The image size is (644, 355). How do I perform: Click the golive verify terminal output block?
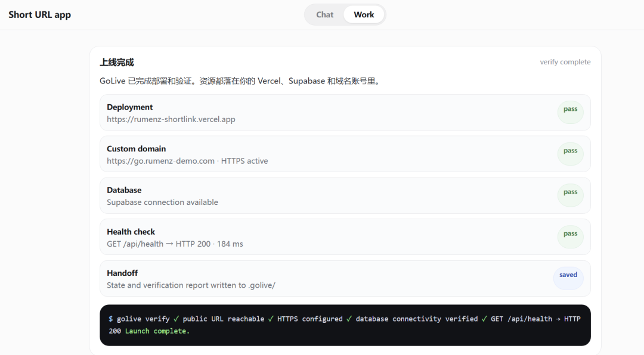(x=345, y=325)
